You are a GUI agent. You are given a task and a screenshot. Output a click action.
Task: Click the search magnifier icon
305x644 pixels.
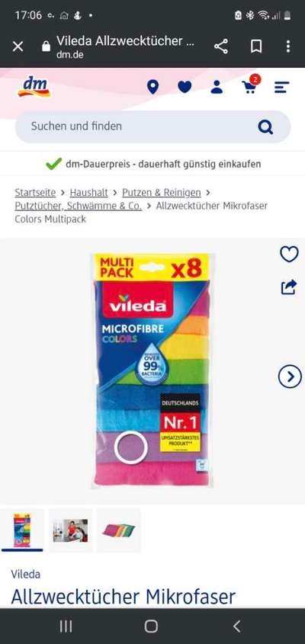coord(265,127)
